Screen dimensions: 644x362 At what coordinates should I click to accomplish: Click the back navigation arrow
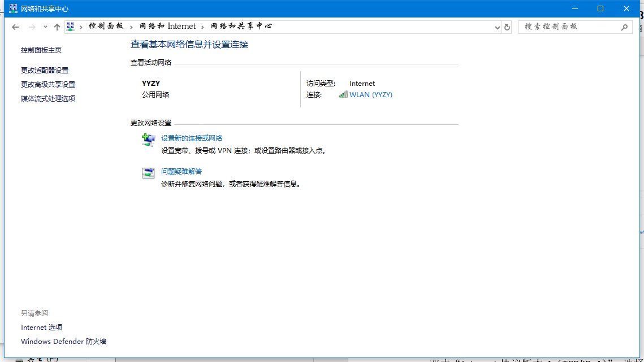[x=15, y=27]
